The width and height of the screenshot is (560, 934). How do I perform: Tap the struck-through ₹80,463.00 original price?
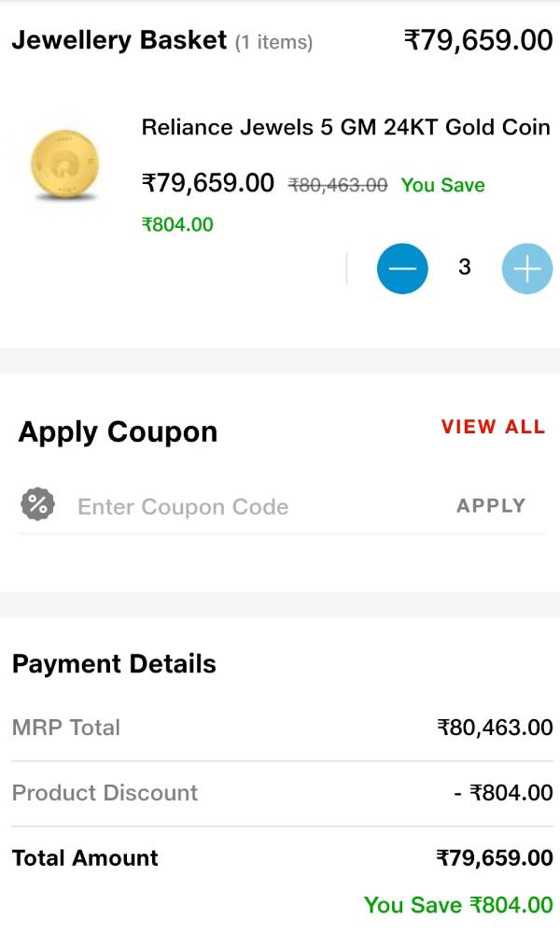pos(338,185)
